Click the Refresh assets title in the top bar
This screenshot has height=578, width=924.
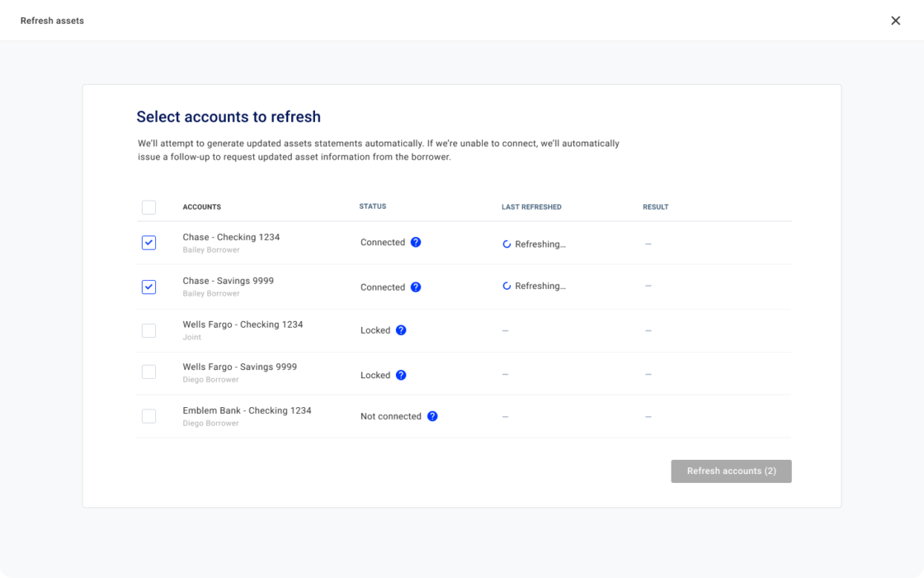click(x=50, y=20)
